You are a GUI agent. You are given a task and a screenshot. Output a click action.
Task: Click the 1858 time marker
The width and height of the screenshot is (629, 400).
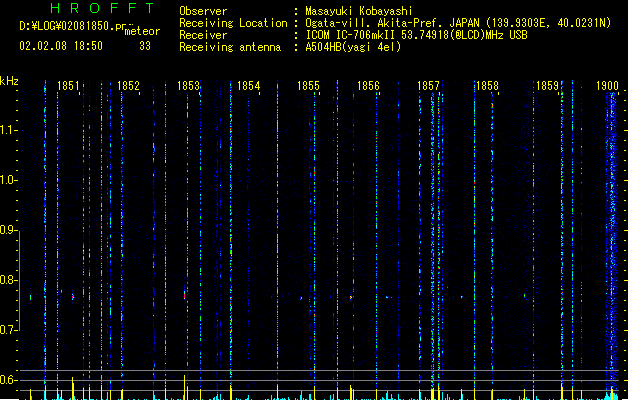coord(487,86)
